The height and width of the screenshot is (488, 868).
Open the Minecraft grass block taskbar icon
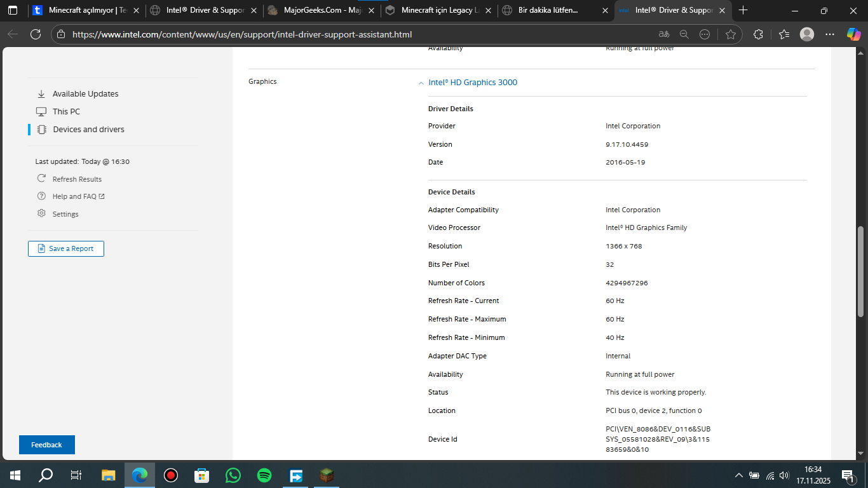tap(327, 475)
